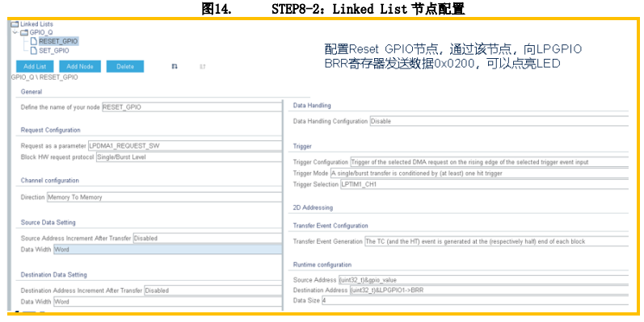
Task: Click the Source Data Setting header
Action: pyautogui.click(x=48, y=222)
